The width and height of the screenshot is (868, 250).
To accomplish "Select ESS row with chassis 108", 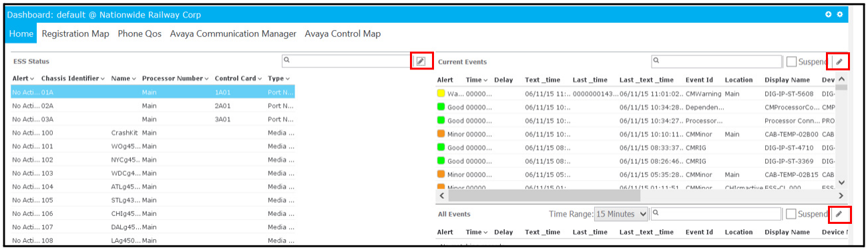I will [x=153, y=241].
